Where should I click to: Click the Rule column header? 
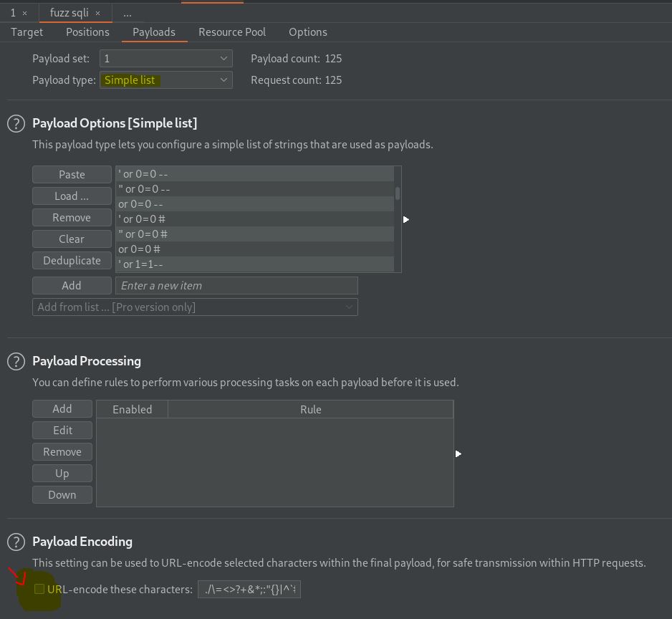tap(311, 409)
